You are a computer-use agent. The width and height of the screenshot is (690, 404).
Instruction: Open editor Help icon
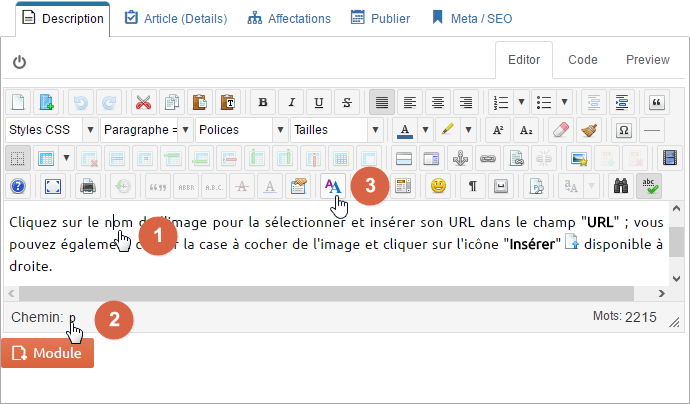[x=18, y=186]
